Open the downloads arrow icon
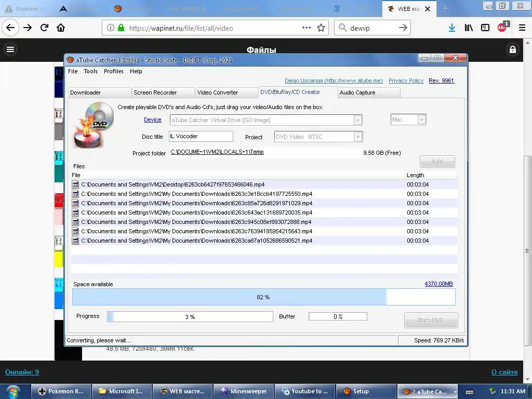This screenshot has height=399, width=532. pos(452,28)
